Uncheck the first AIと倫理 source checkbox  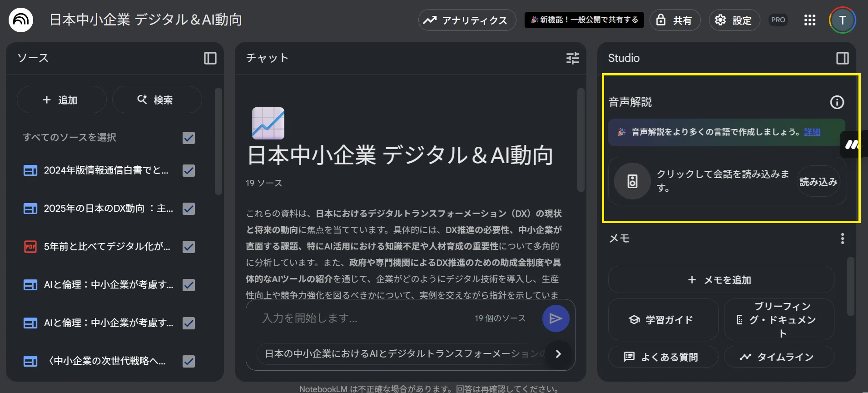(x=188, y=285)
